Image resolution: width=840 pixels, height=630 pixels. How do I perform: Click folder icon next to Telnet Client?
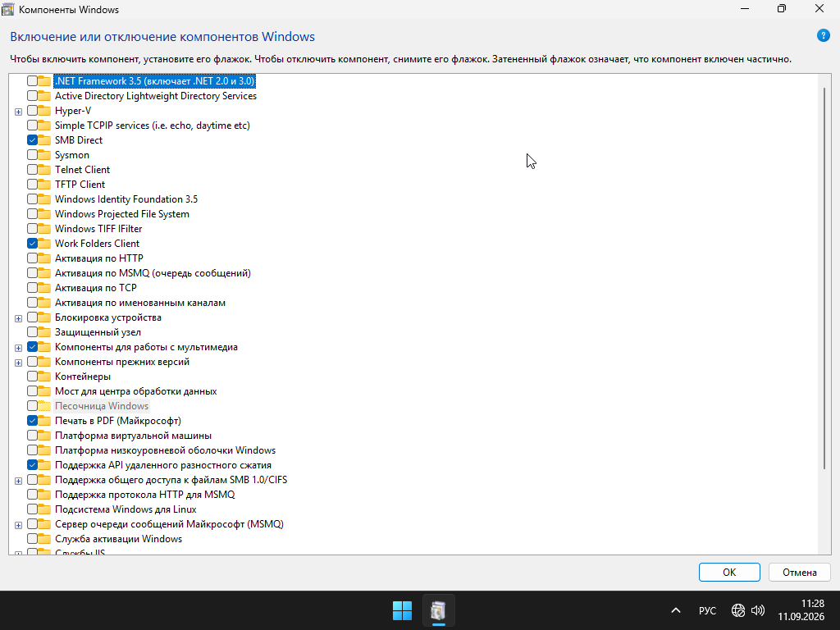(x=44, y=170)
